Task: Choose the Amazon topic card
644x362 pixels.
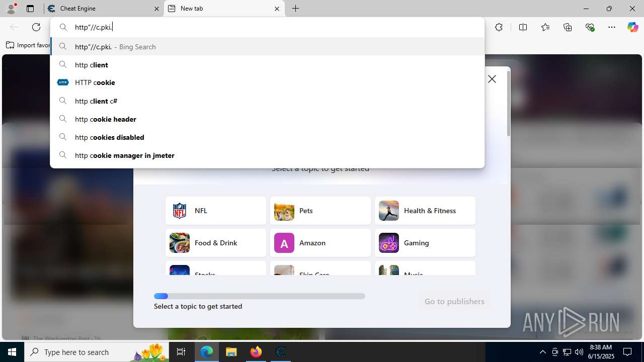Action: [x=320, y=243]
